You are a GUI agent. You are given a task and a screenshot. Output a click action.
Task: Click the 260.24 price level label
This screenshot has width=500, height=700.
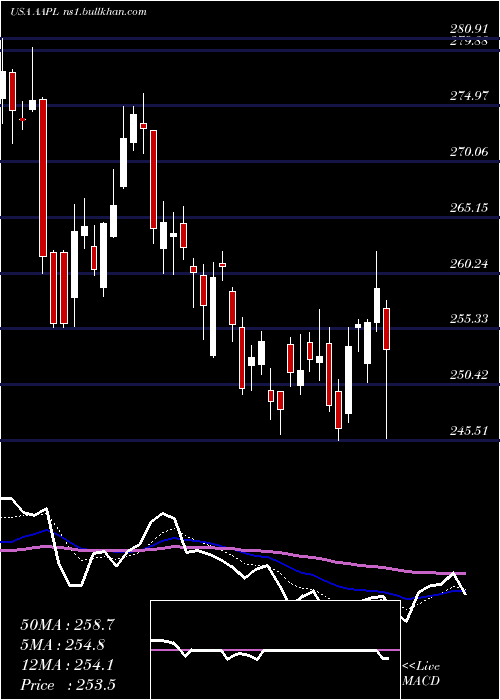(x=468, y=263)
